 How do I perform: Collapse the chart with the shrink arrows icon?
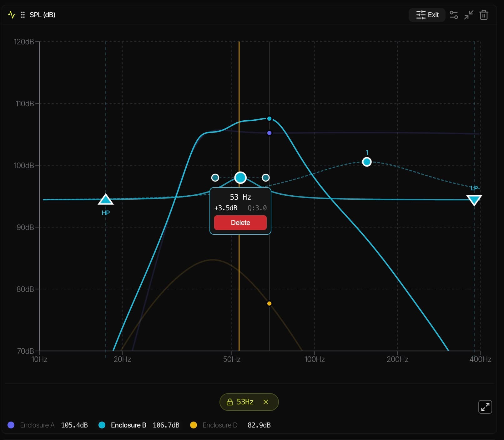pyautogui.click(x=469, y=15)
